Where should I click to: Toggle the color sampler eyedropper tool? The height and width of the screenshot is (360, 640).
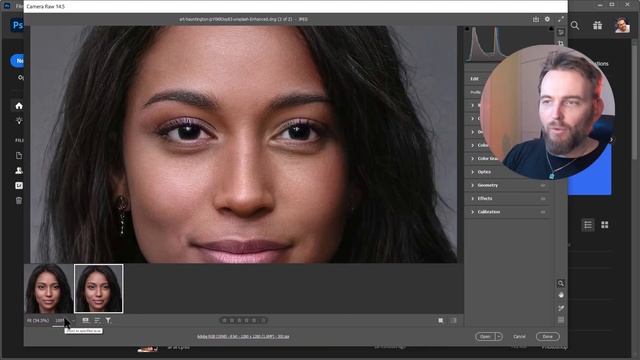tap(561, 308)
